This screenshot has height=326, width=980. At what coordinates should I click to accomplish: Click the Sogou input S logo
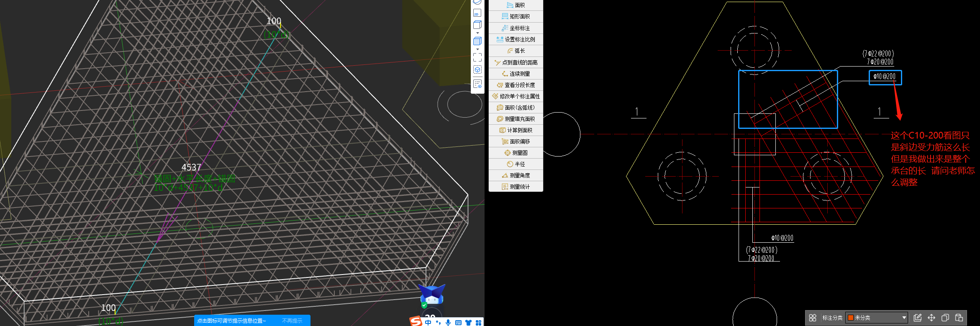[x=416, y=321]
